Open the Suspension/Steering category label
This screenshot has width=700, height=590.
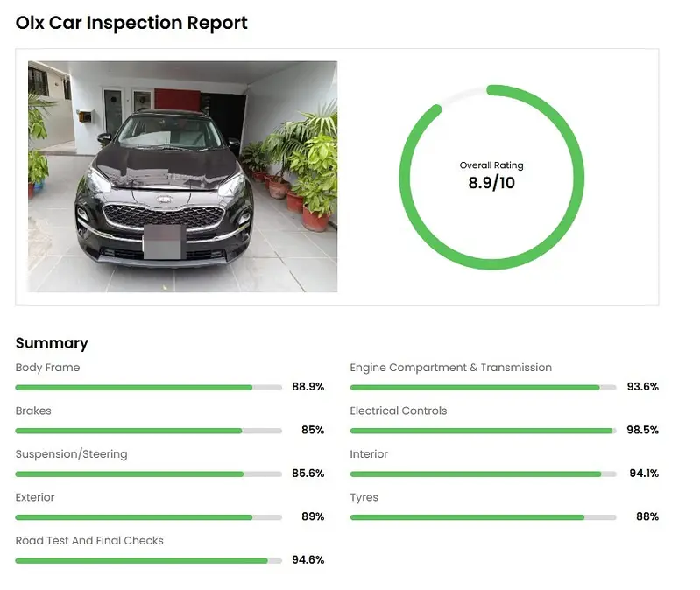coord(71,454)
